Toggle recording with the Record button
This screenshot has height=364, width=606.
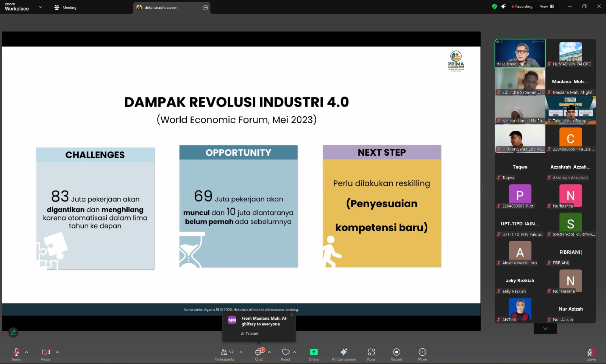coord(396,354)
